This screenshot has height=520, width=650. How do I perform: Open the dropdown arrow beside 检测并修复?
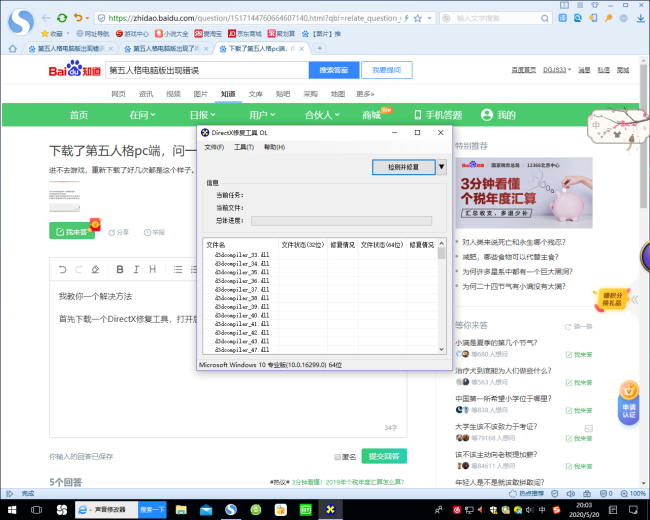click(x=441, y=167)
